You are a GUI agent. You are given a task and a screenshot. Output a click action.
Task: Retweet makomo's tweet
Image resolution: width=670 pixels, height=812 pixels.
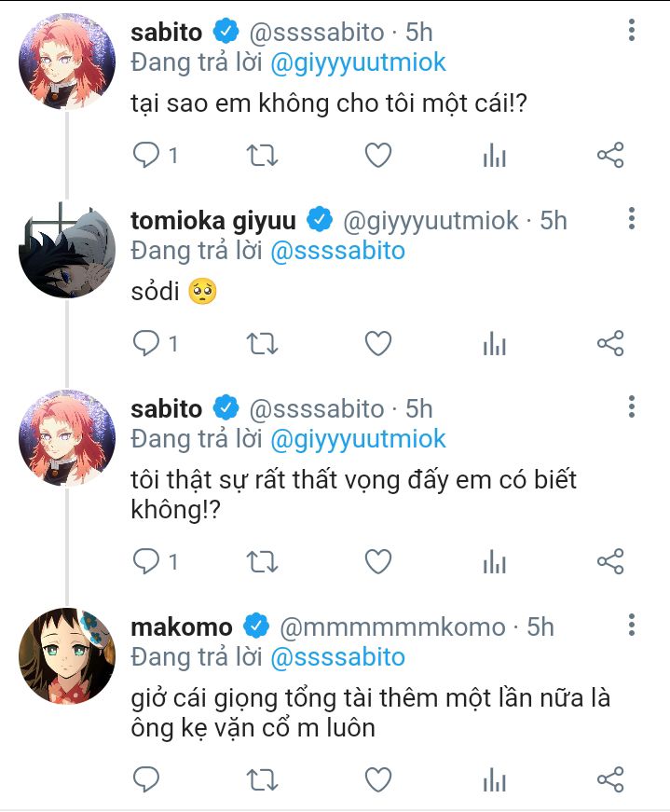point(262,780)
